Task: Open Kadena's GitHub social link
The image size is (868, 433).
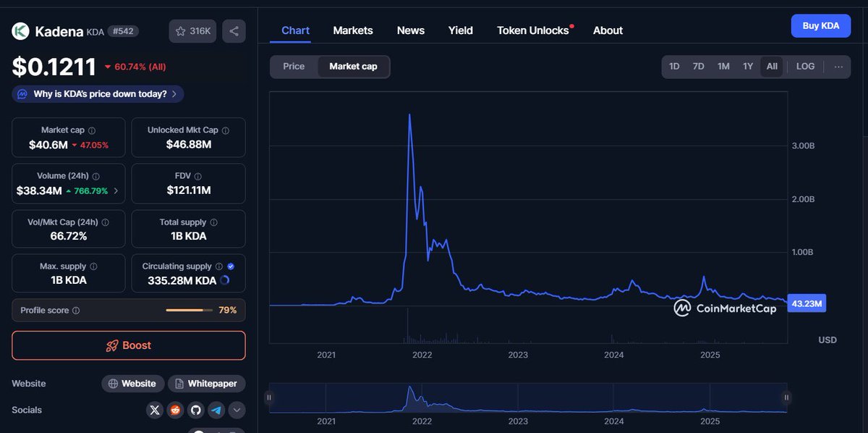Action: (195, 410)
